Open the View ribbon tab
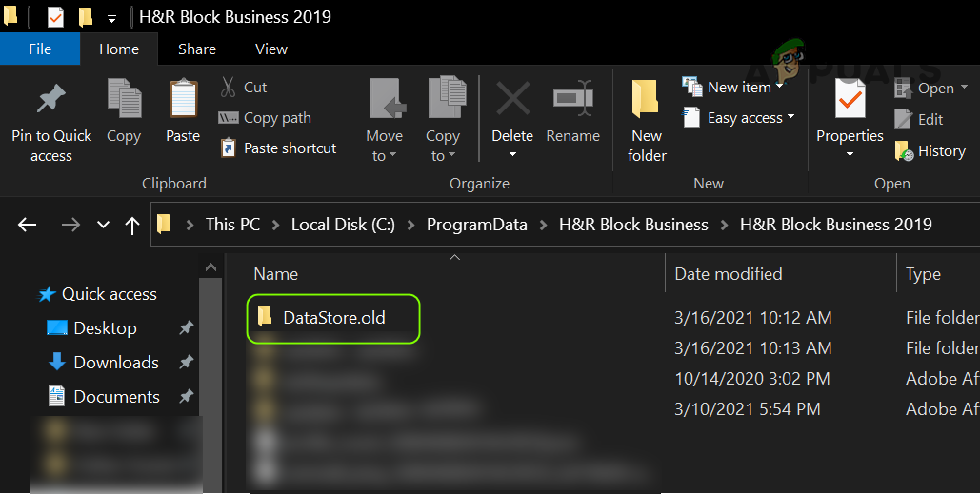 pos(271,49)
